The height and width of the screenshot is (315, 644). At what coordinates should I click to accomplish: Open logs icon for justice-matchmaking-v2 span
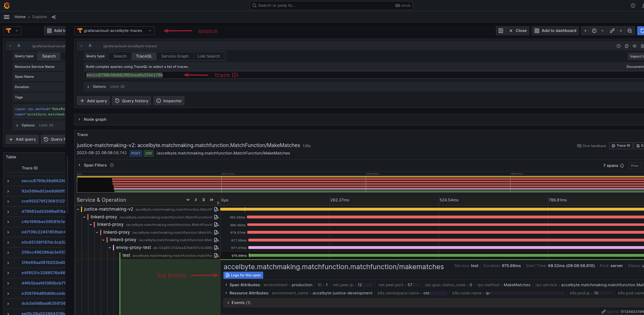(216, 210)
